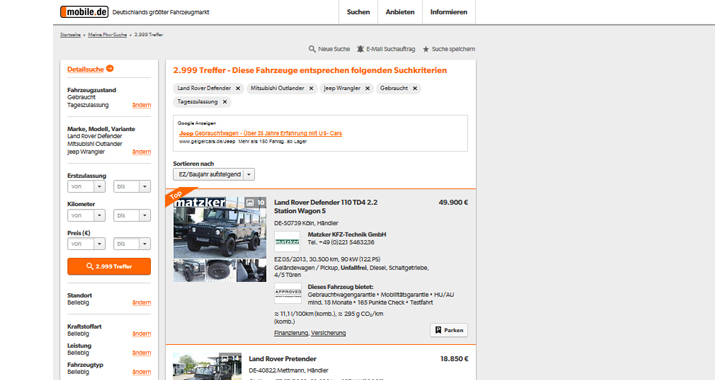Open the Informieren menu
This screenshot has height=380, width=715.
449,12
